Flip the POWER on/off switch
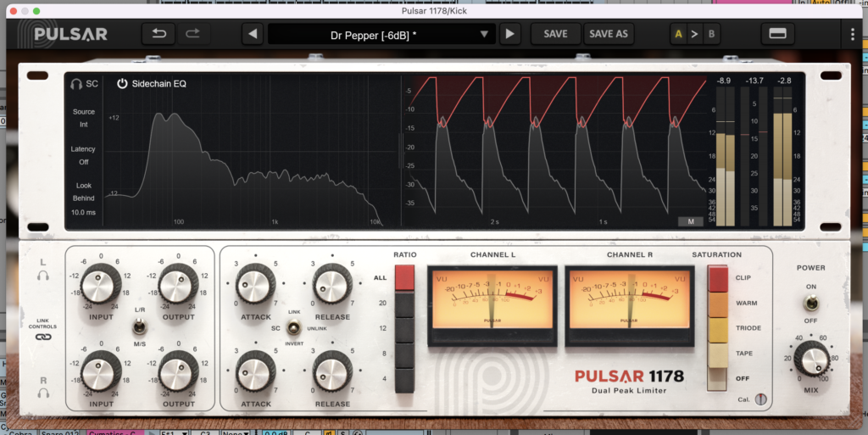 (811, 304)
